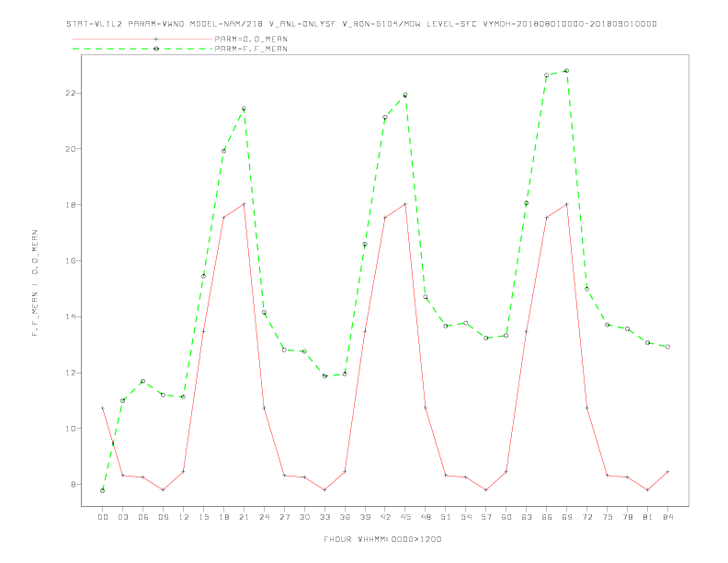Click the y-axis tick label 20

tap(70, 149)
